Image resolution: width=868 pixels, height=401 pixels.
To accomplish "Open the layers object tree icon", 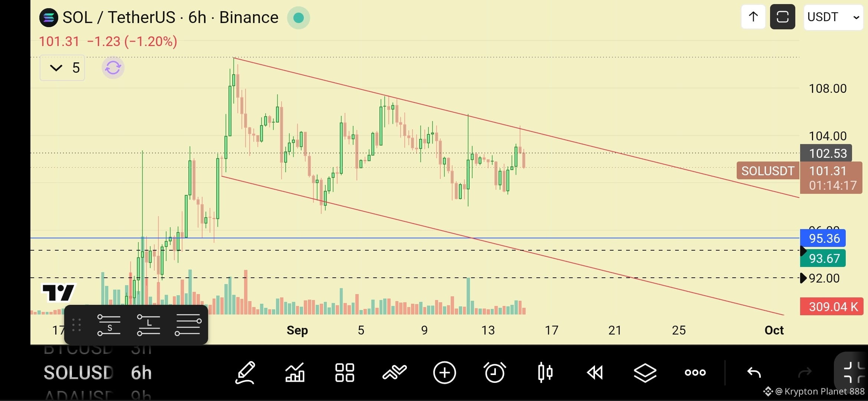I will click(645, 372).
